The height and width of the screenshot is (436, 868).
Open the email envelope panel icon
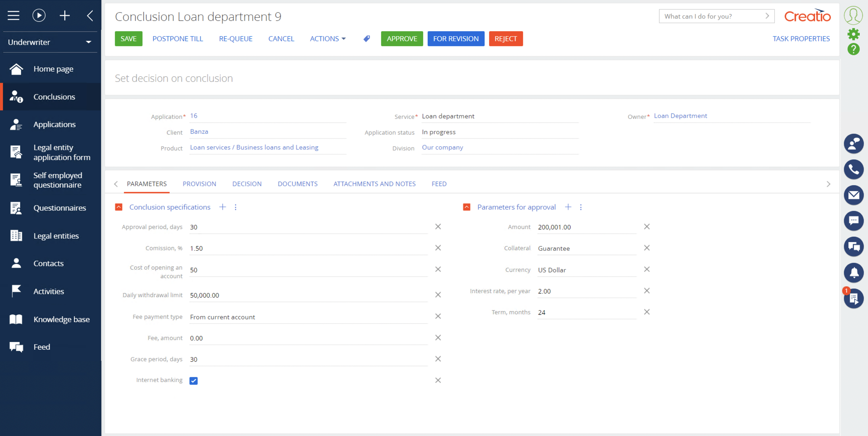click(x=853, y=195)
